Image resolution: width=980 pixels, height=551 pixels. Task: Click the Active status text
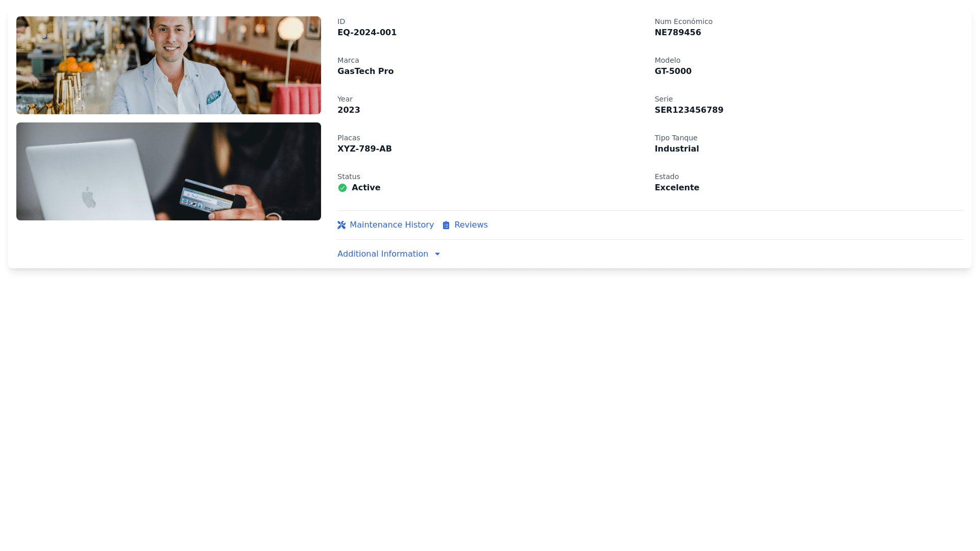click(x=366, y=188)
